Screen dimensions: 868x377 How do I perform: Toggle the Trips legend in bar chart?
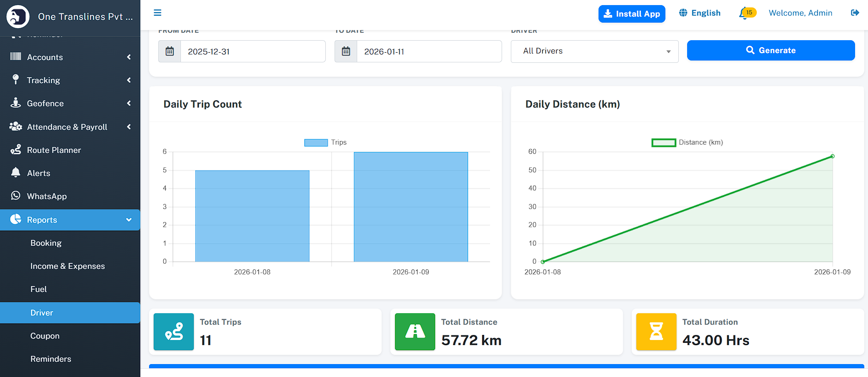[x=325, y=142]
